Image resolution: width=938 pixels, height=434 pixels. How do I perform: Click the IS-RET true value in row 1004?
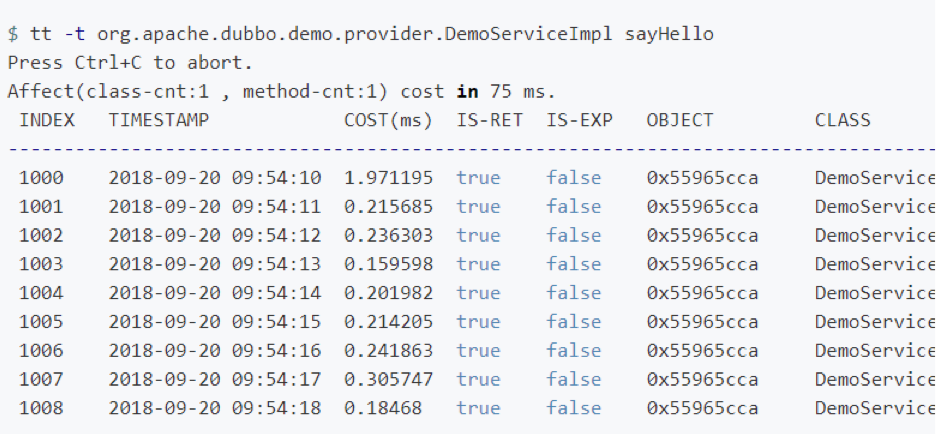point(478,294)
